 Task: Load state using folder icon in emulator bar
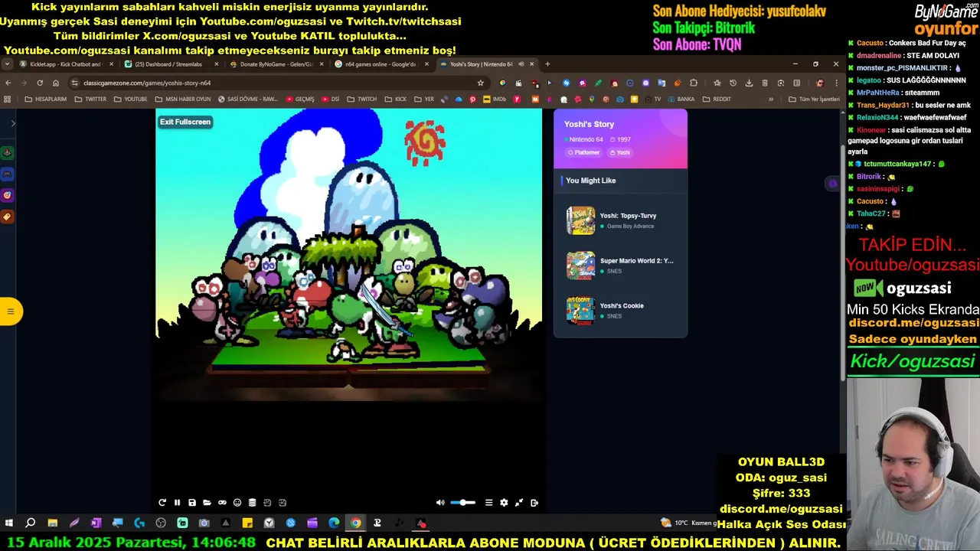207,503
